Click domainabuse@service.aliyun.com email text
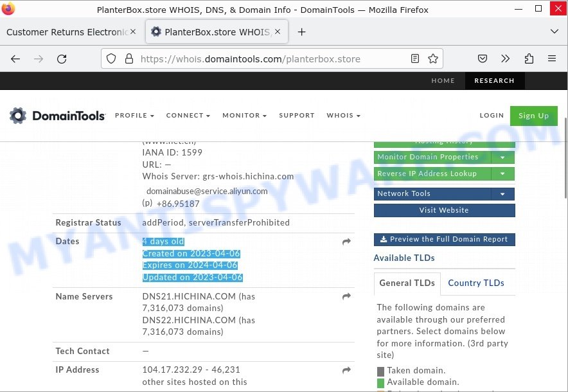The width and height of the screenshot is (568, 392). (x=207, y=191)
